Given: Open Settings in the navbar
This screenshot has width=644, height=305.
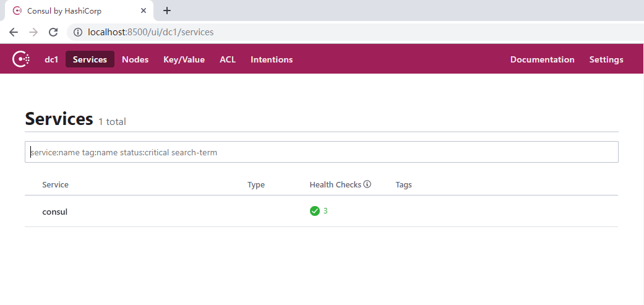Looking at the screenshot, I should click(606, 59).
